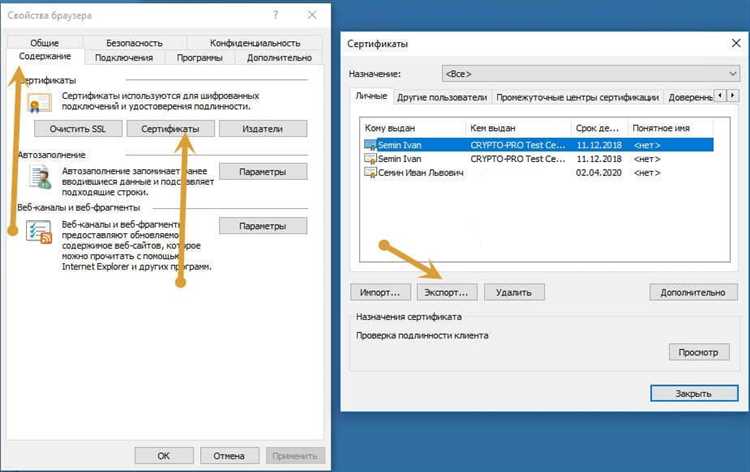Click the autofill person icon
750x472 pixels.
[x=40, y=177]
